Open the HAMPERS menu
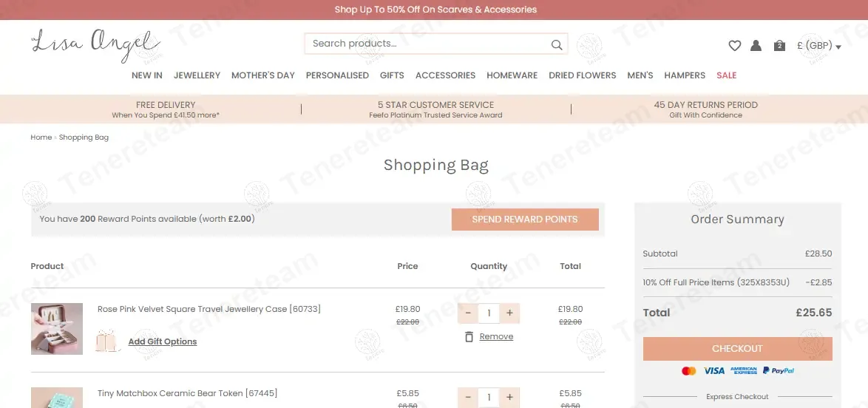This screenshot has height=408, width=868. tap(685, 75)
